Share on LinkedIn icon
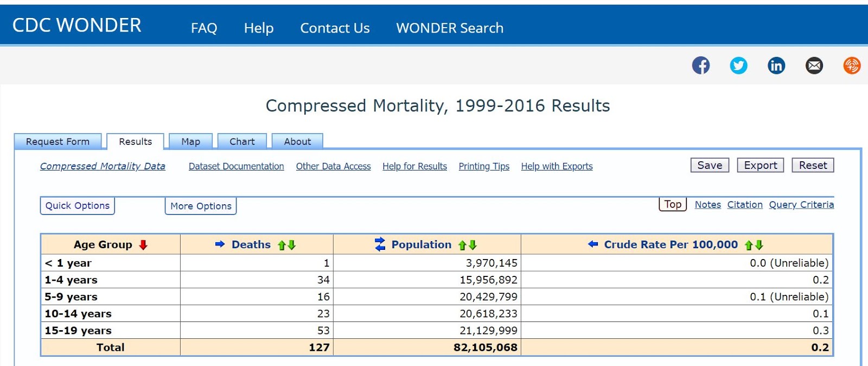868x366 pixels. [776, 66]
